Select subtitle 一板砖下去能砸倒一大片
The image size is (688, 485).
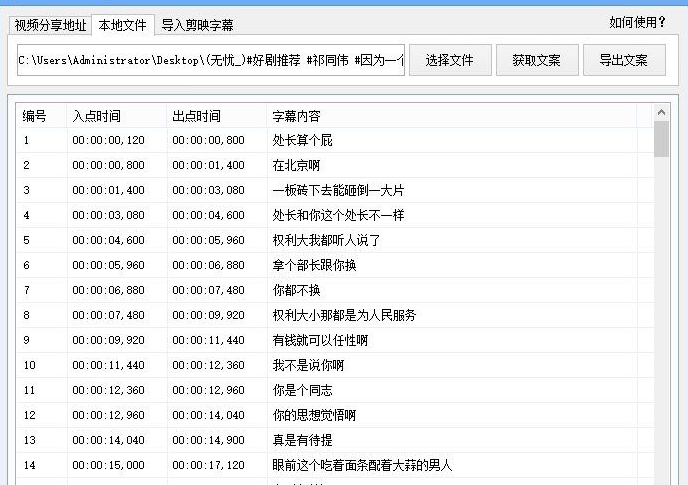point(338,190)
